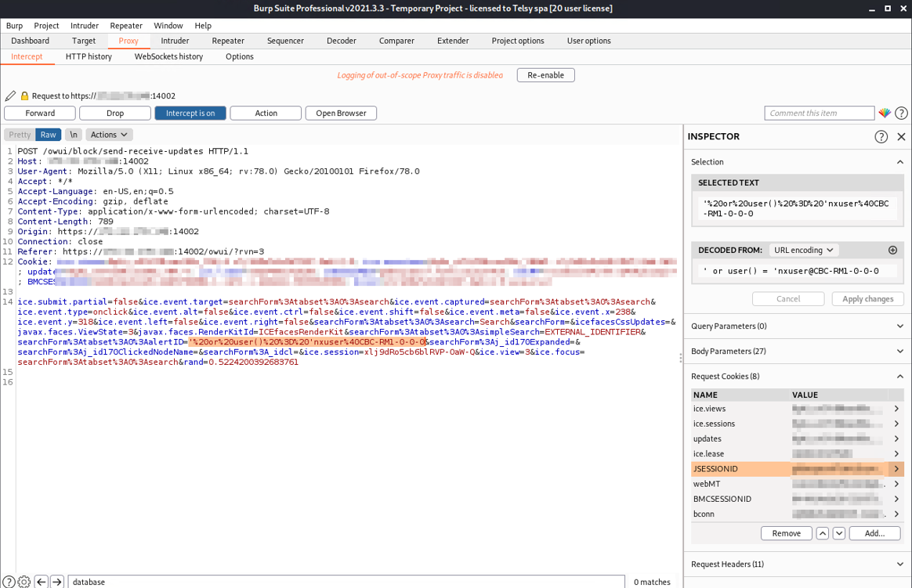The height and width of the screenshot is (588, 912).
Task: Switch to Pretty view
Action: (20, 135)
